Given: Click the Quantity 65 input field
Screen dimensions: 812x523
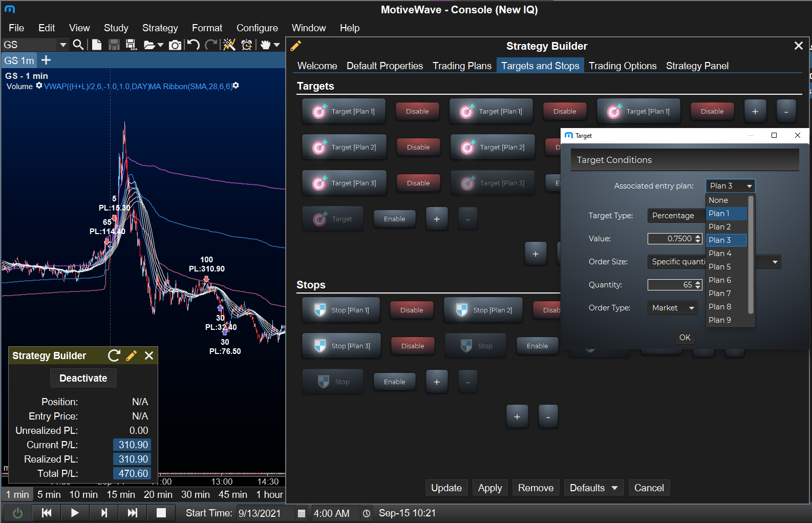Looking at the screenshot, I should pyautogui.click(x=671, y=285).
